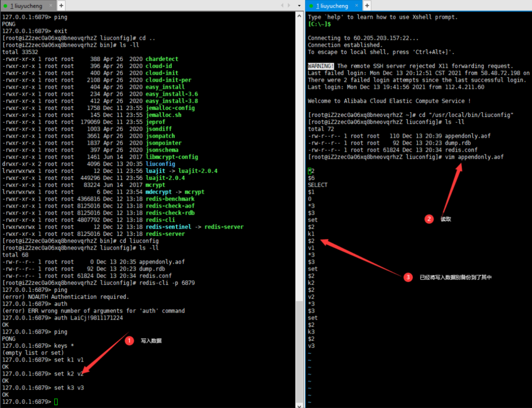Click the SELECT line in the vim buffer

[317, 185]
